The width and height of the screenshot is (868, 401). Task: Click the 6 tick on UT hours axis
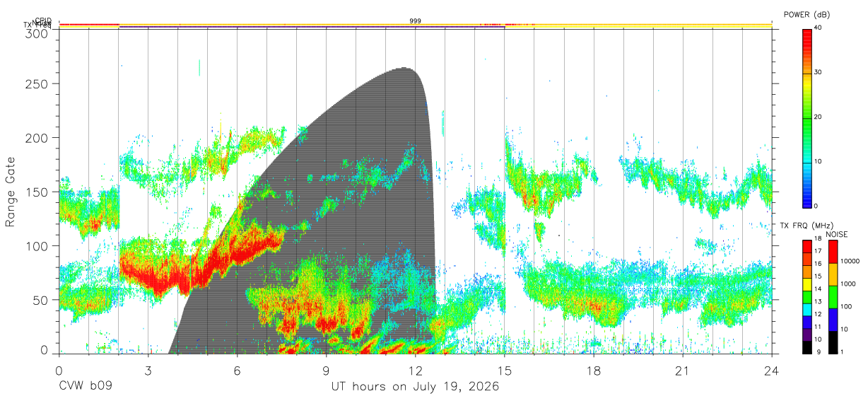[237, 371]
